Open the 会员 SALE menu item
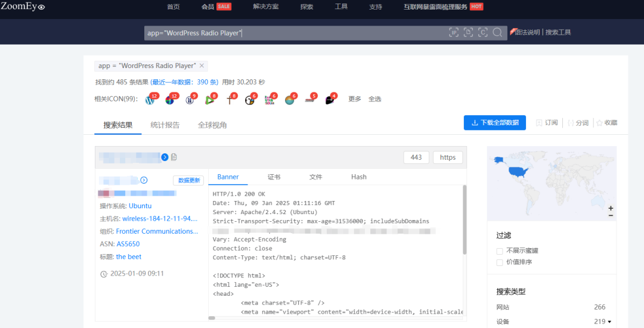 tap(216, 7)
